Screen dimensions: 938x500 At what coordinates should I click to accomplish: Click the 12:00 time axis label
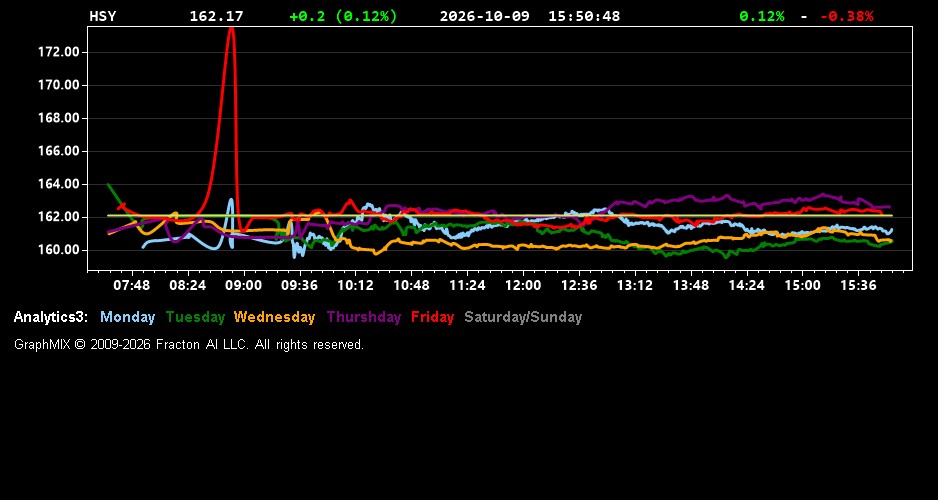click(x=523, y=285)
